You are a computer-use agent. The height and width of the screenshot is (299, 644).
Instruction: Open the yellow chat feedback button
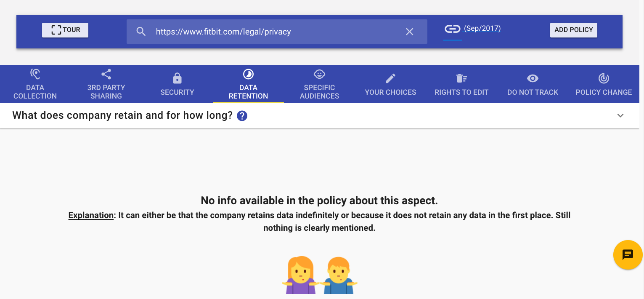[628, 254]
